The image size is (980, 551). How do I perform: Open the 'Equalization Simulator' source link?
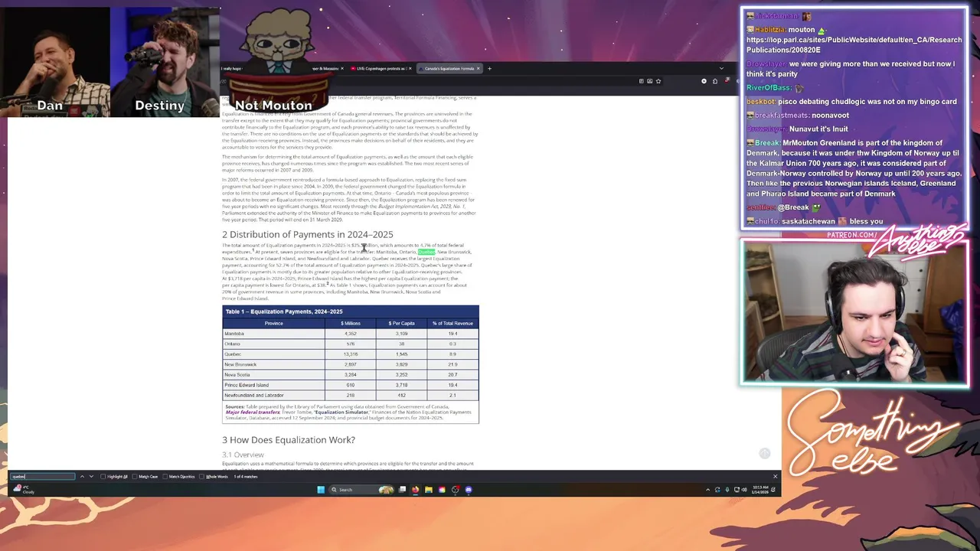coord(341,412)
